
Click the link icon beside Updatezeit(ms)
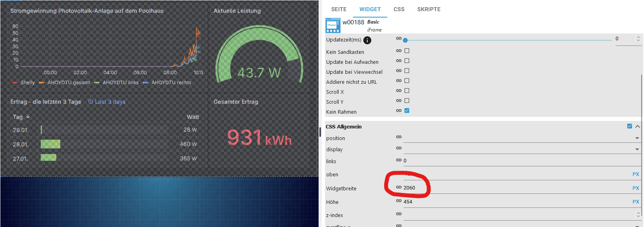point(399,38)
